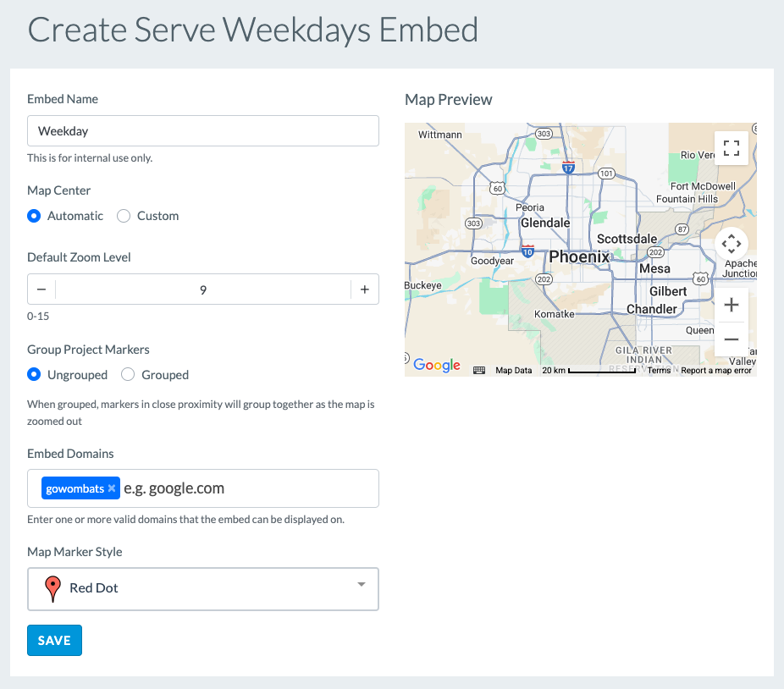Viewport: 784px width, 689px height.
Task: Edit the Embed Name field
Action: [x=203, y=131]
